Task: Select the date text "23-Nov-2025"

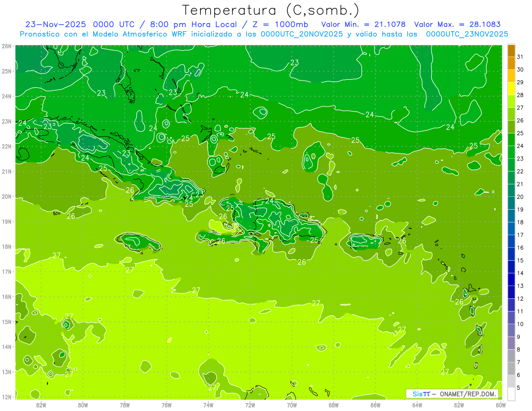Action: [x=55, y=24]
